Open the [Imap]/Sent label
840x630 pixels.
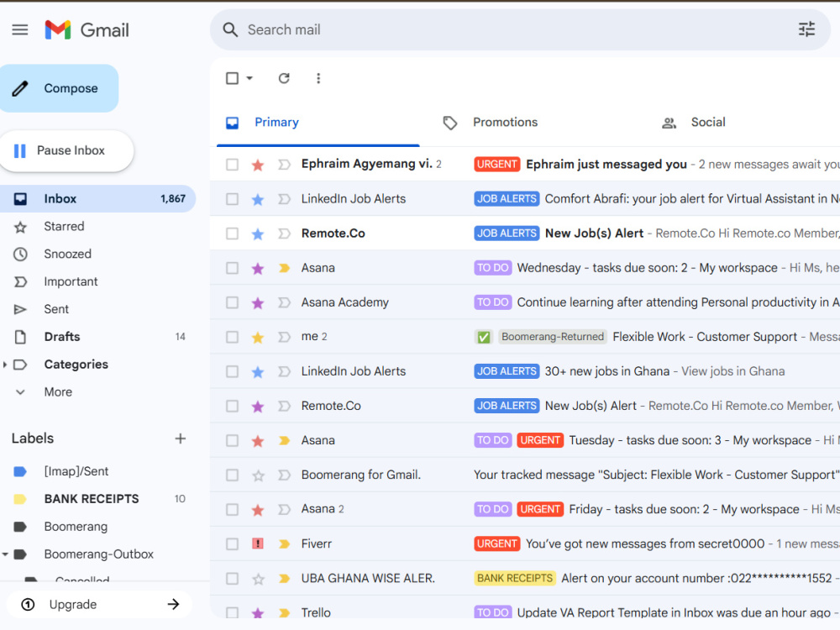[x=76, y=471]
